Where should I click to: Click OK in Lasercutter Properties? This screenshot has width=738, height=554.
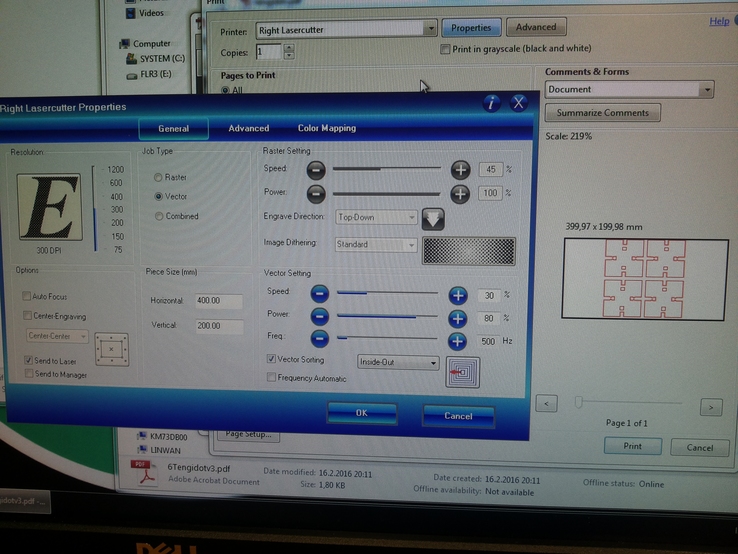point(362,413)
